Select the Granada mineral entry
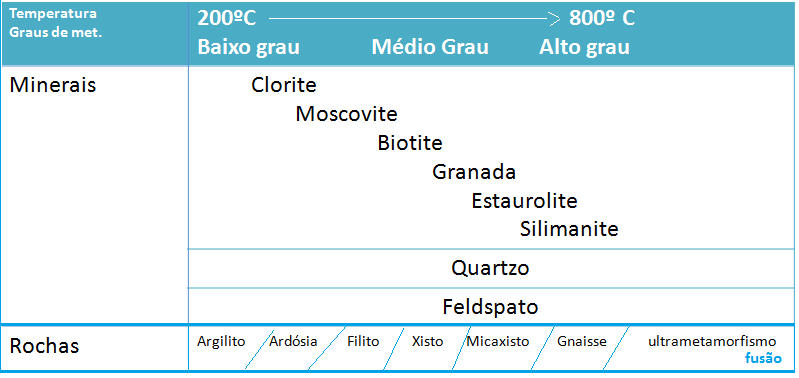Screen dimensions: 799x378 (x=474, y=172)
